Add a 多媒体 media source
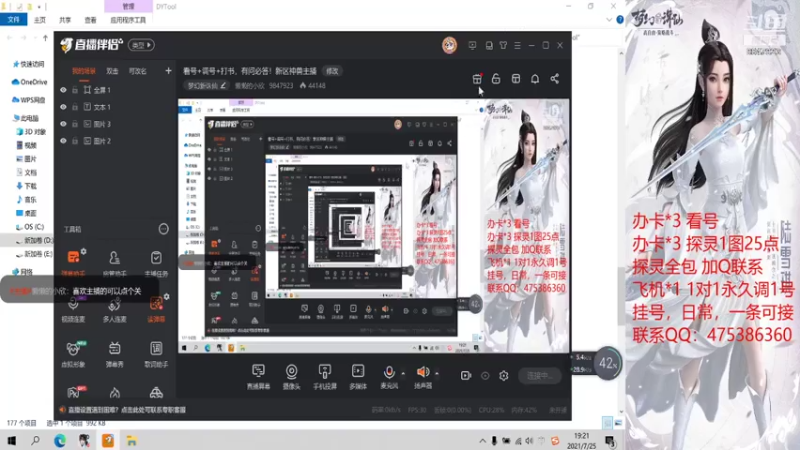 [x=358, y=377]
